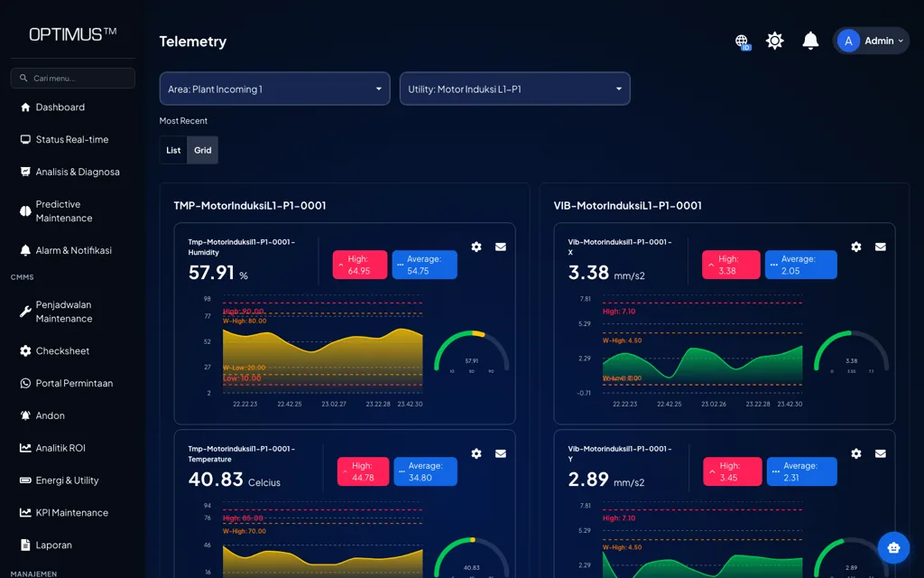Click envelope icon on Vib Y card
Screen dimensions: 924x578
pyautogui.click(x=881, y=453)
